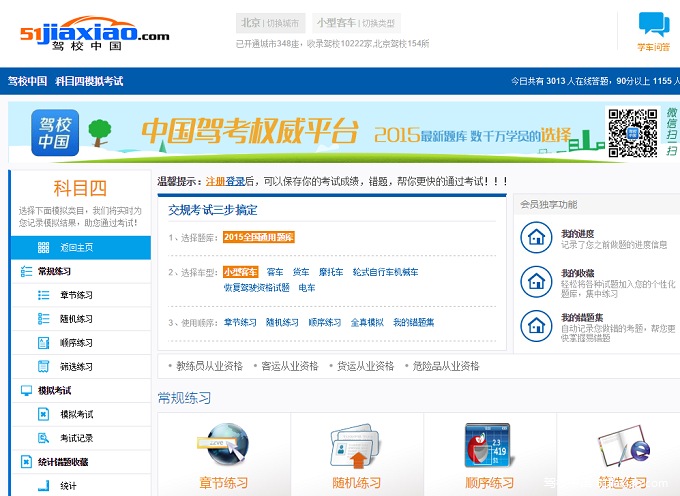Open 科目四模拟考试 in the blue nav bar
Image resolution: width=680 pixels, height=496 pixels.
89,81
